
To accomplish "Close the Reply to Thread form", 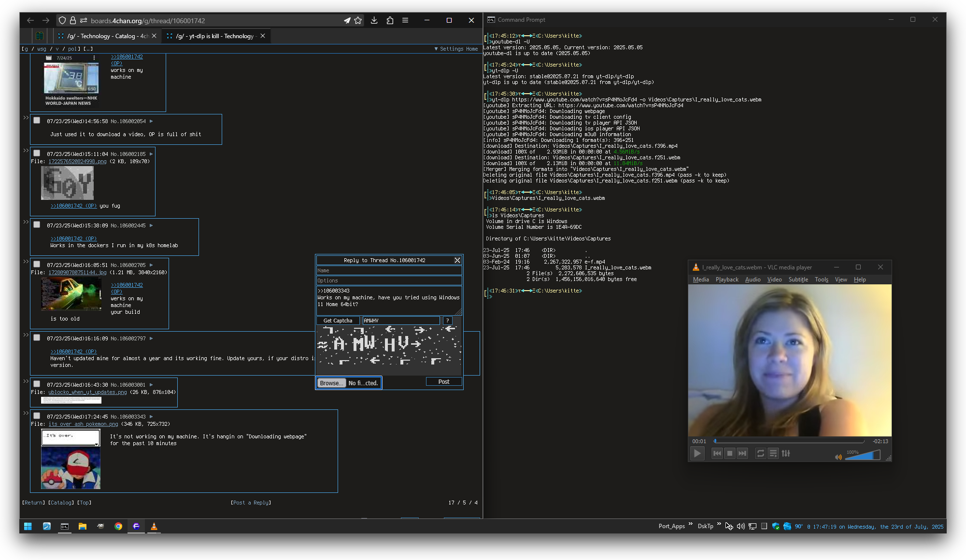I will (457, 260).
